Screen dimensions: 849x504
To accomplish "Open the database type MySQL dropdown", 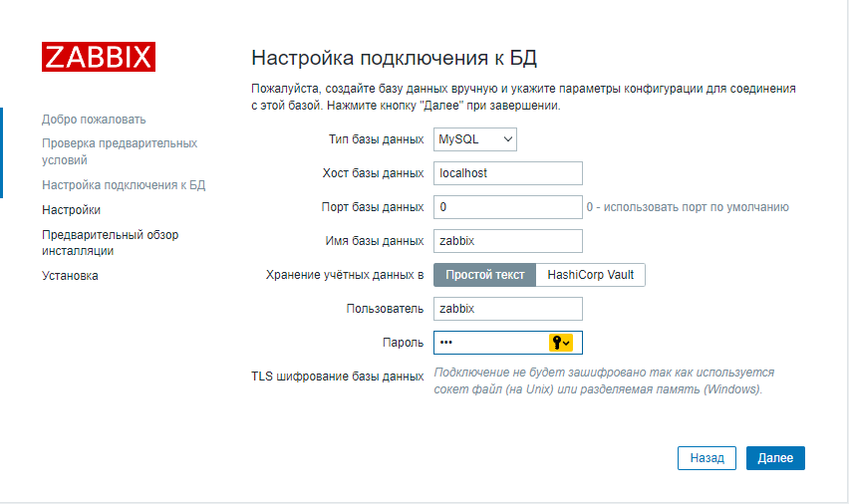I will tap(475, 139).
